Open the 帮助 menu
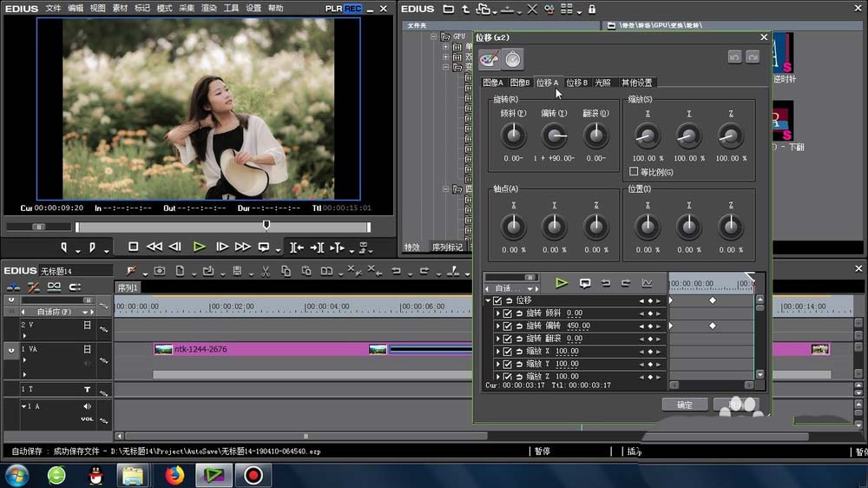Screen dimensions: 868x488 [275, 9]
